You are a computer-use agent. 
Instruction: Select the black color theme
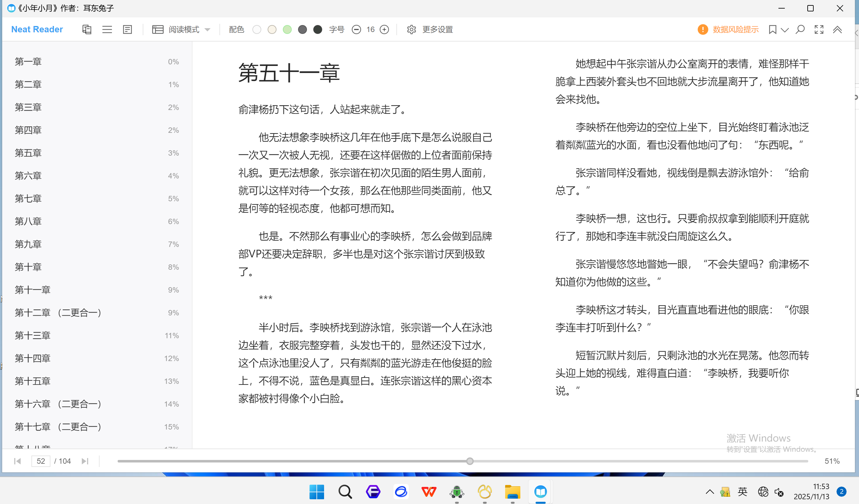click(317, 30)
